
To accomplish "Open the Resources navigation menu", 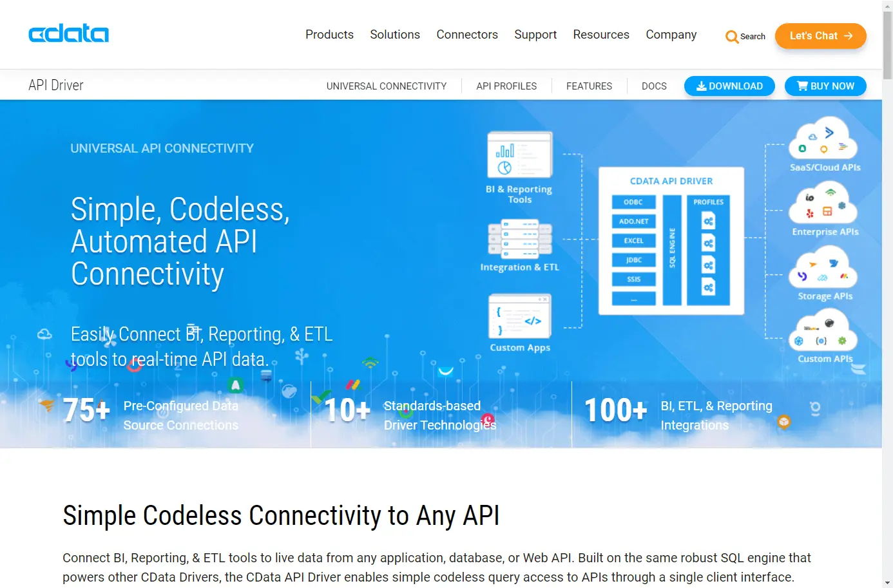I will tap(601, 35).
